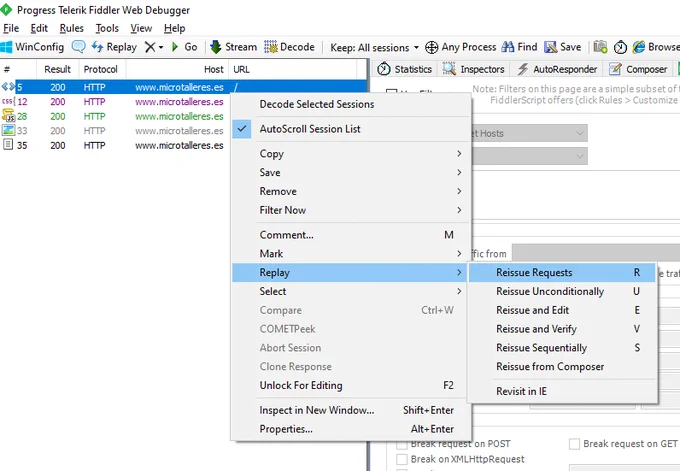Toggle Stream mode in toolbar
This screenshot has height=471, width=680.
pyautogui.click(x=233, y=47)
